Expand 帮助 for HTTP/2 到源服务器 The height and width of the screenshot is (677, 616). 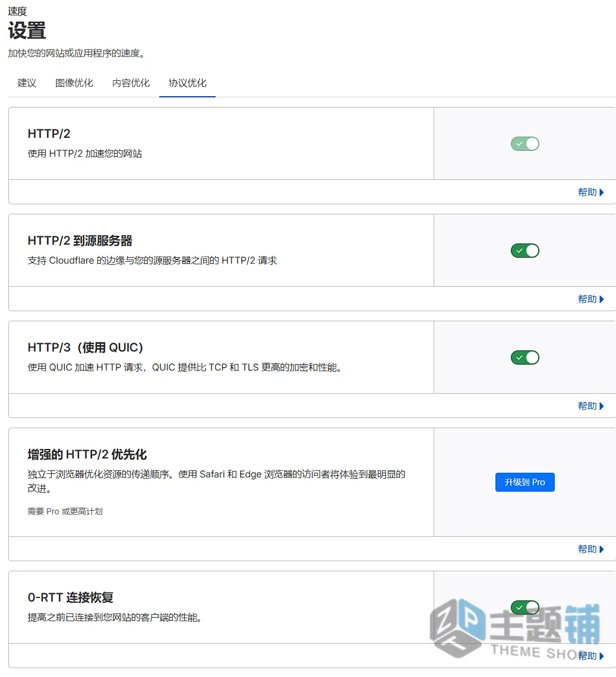tap(590, 299)
